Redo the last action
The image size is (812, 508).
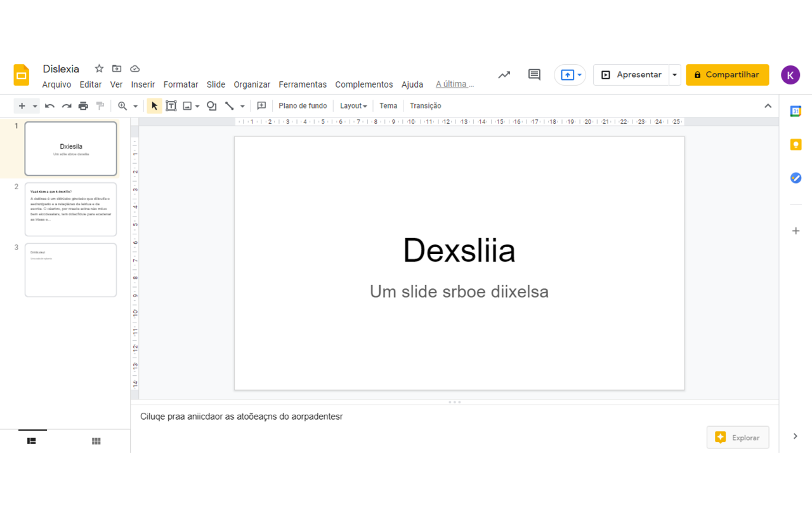67,106
